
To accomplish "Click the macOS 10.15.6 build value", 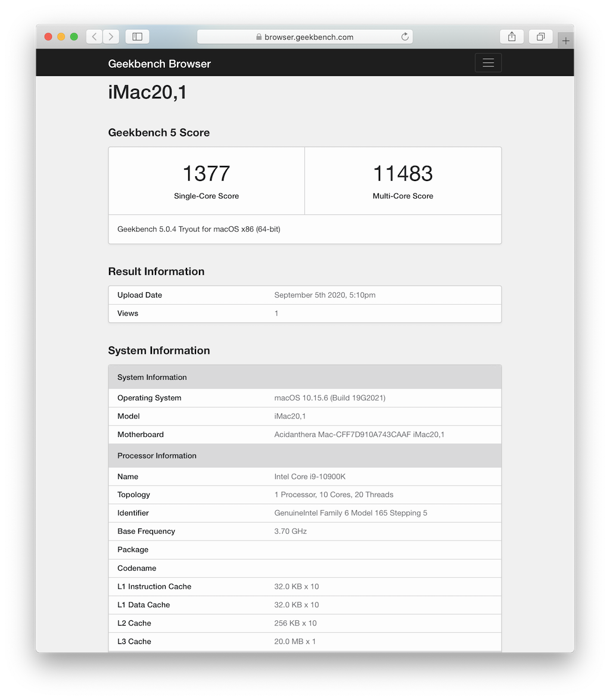I will [330, 398].
